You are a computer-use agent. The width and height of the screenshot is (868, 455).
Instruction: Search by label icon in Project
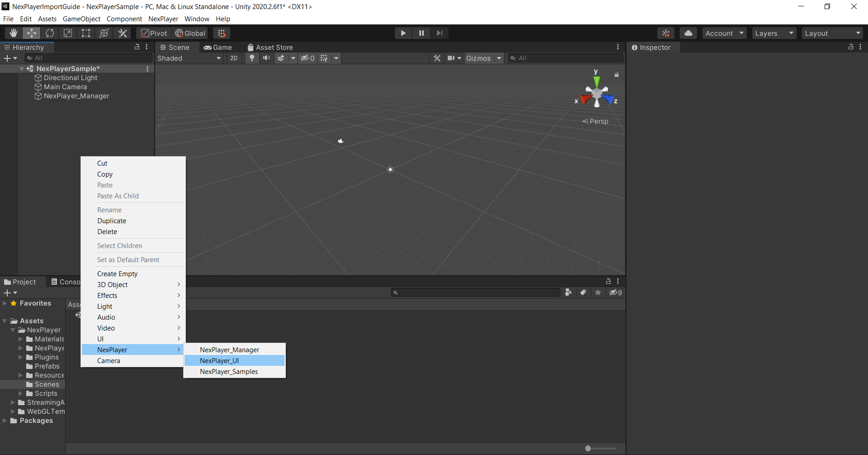coord(583,292)
